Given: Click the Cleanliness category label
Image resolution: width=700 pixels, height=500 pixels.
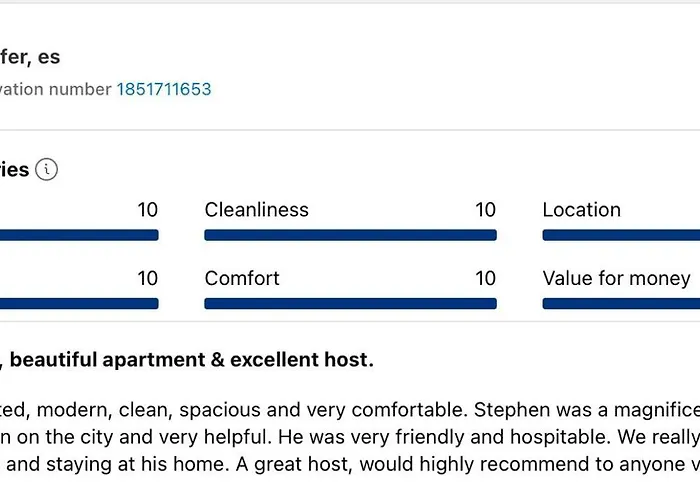Looking at the screenshot, I should [x=257, y=210].
